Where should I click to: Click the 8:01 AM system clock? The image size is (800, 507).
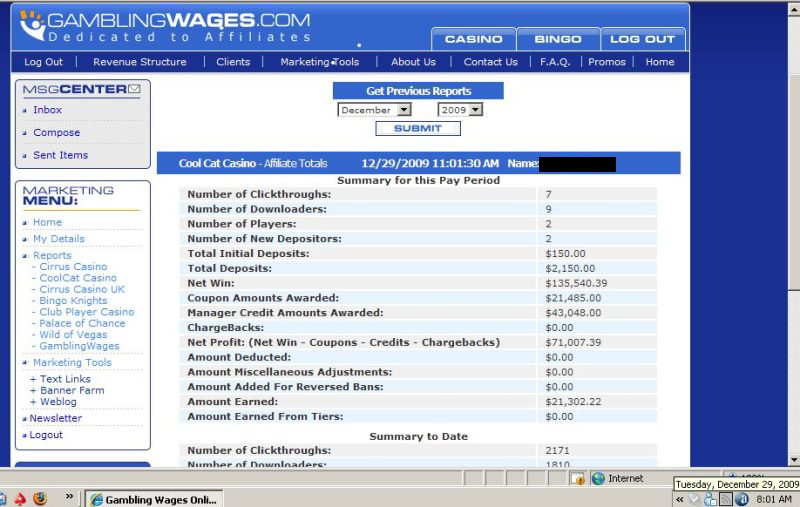click(x=774, y=499)
